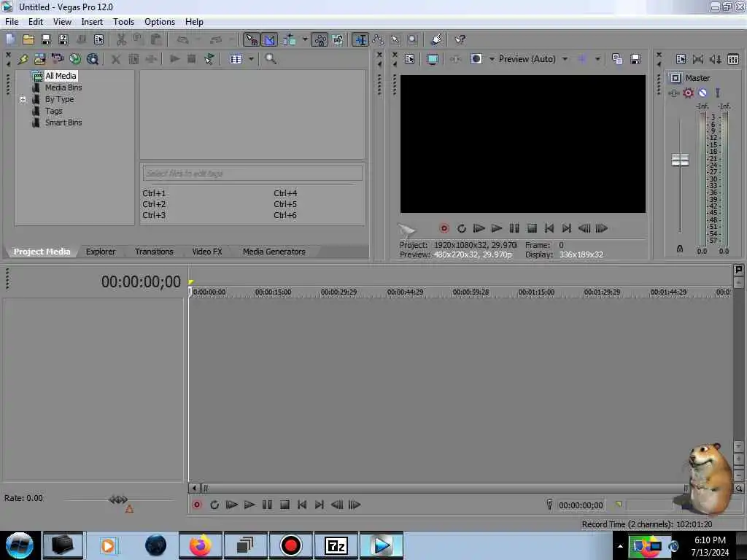The height and width of the screenshot is (560, 747).
Task: Extract audio from CD icon
Action: (x=75, y=59)
